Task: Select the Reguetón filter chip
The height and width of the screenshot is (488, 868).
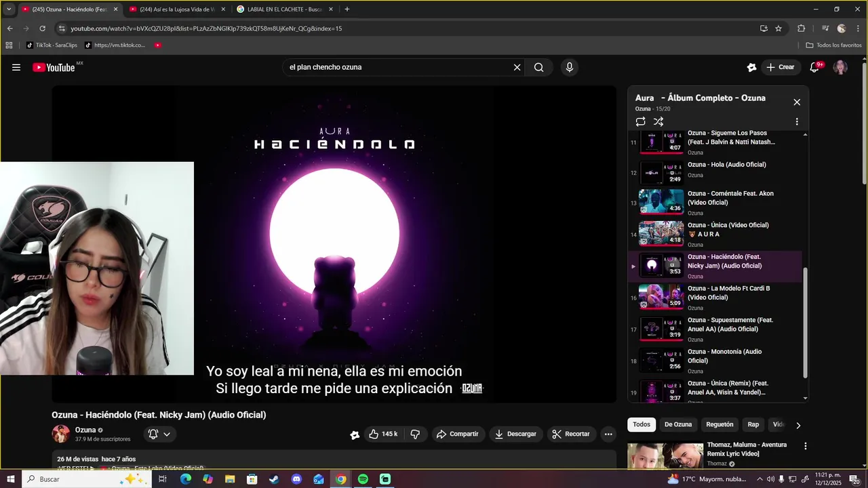Action: [719, 424]
